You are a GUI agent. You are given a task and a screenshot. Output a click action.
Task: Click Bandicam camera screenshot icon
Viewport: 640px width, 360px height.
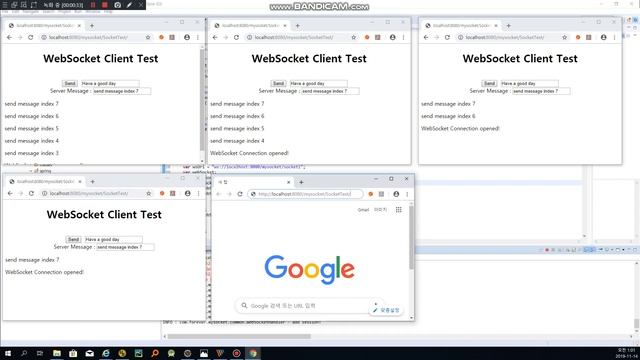click(118, 5)
